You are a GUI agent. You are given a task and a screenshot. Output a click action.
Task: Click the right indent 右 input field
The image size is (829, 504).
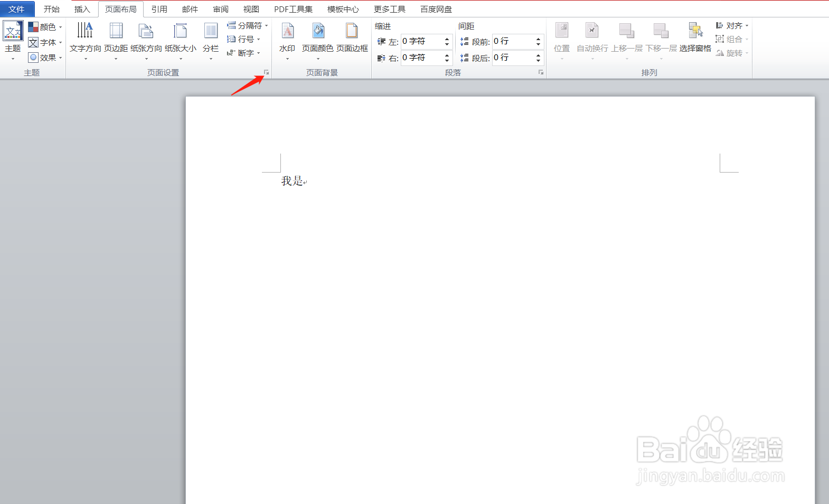[421, 58]
